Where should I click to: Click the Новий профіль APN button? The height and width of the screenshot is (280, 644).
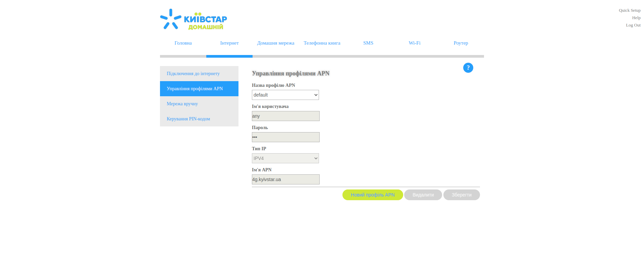tap(372, 195)
